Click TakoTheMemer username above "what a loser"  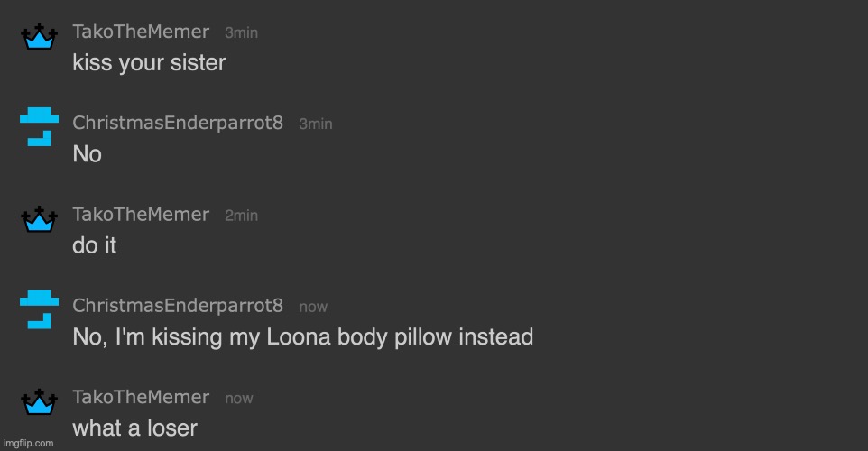pos(141,397)
